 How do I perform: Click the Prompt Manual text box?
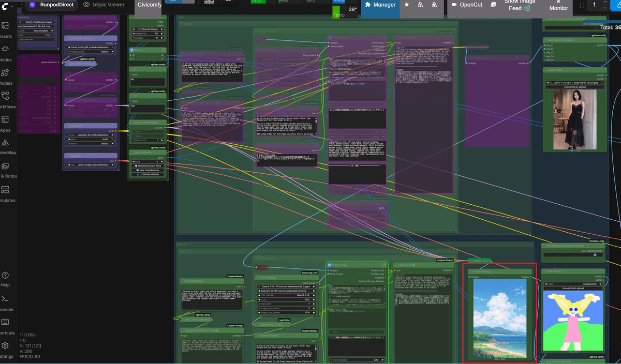(211, 300)
